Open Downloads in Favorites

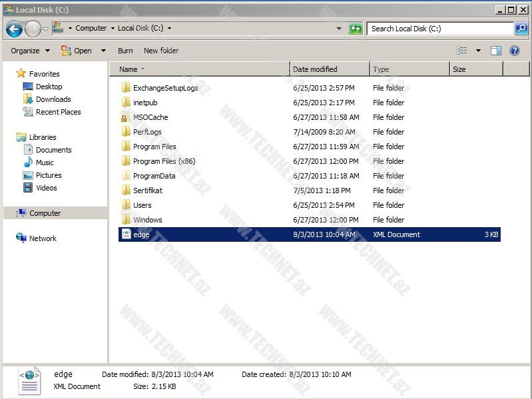pos(53,99)
